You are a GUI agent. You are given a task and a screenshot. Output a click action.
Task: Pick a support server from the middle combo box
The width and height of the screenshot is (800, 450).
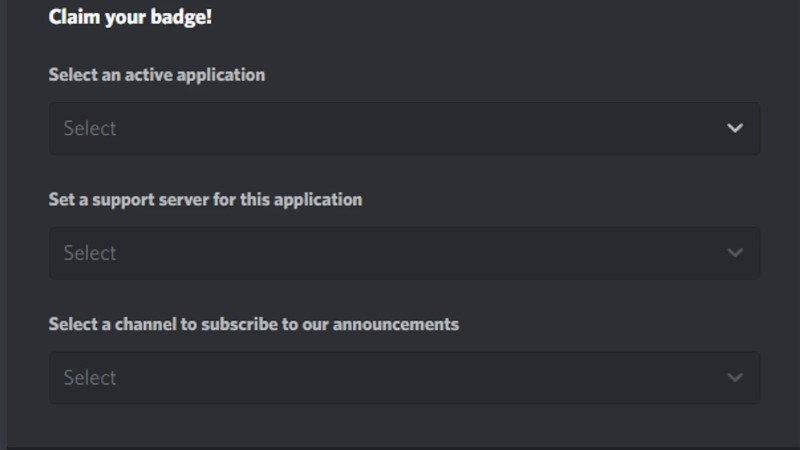pyautogui.click(x=404, y=253)
